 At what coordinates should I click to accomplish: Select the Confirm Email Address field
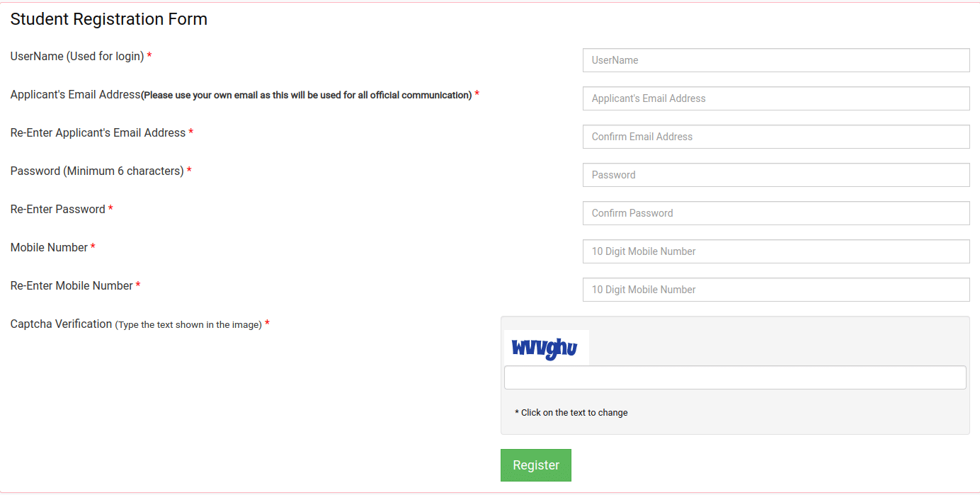(775, 137)
